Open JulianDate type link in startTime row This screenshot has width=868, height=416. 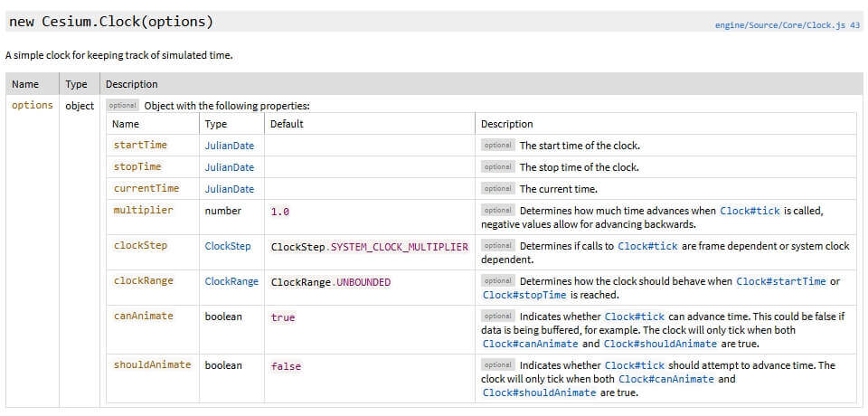pos(229,146)
